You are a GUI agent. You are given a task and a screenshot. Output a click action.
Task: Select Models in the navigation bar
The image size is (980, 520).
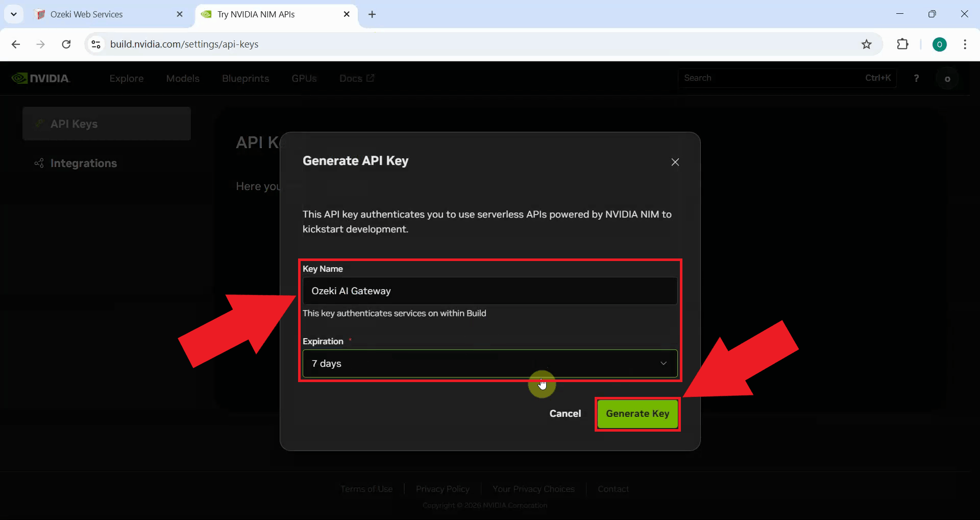click(183, 78)
